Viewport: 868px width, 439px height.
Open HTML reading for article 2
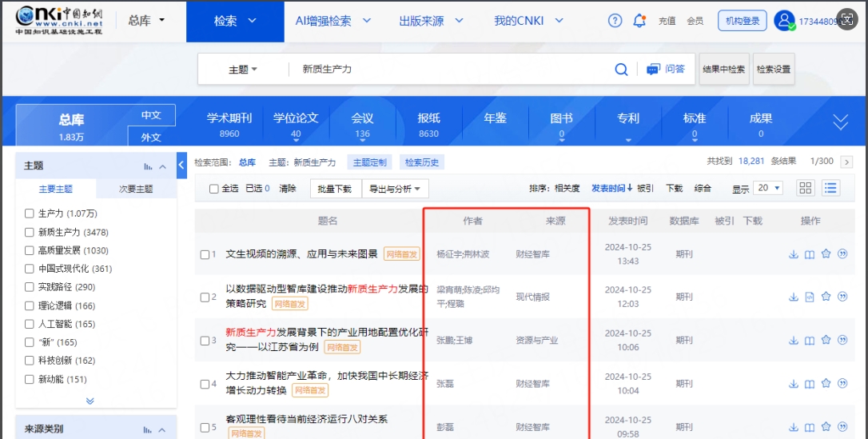(810, 297)
